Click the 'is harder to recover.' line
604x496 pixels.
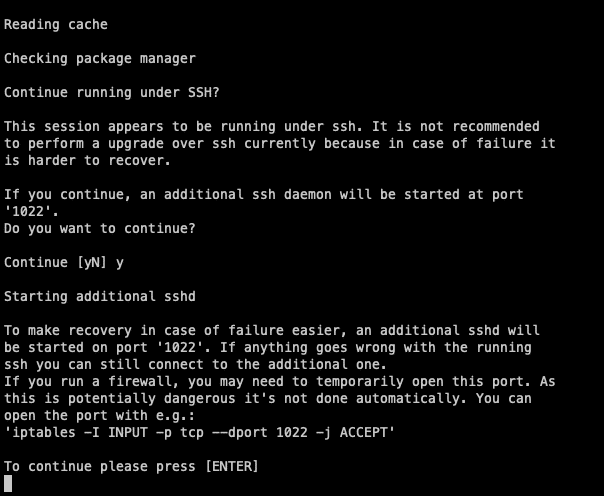point(68,160)
